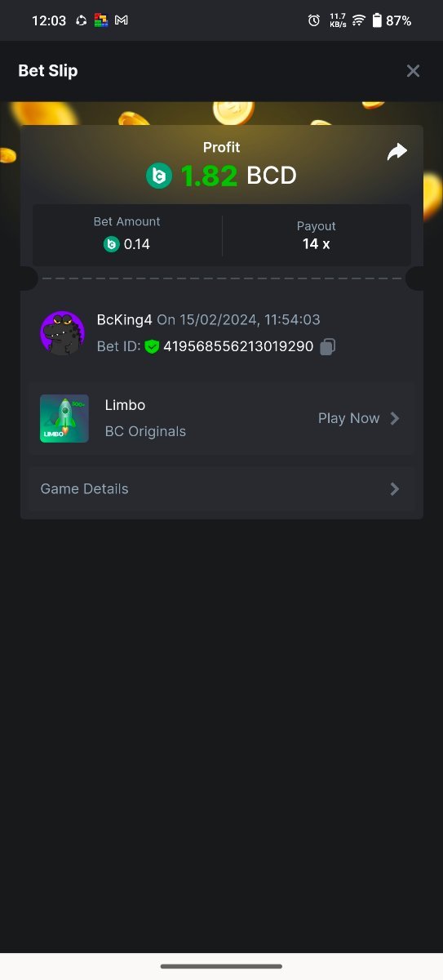Tap the share arrow icon
Image resolution: width=443 pixels, height=980 pixels.
396,152
